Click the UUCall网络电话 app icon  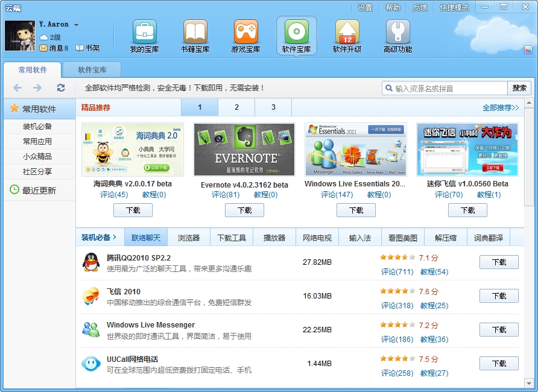[91, 364]
